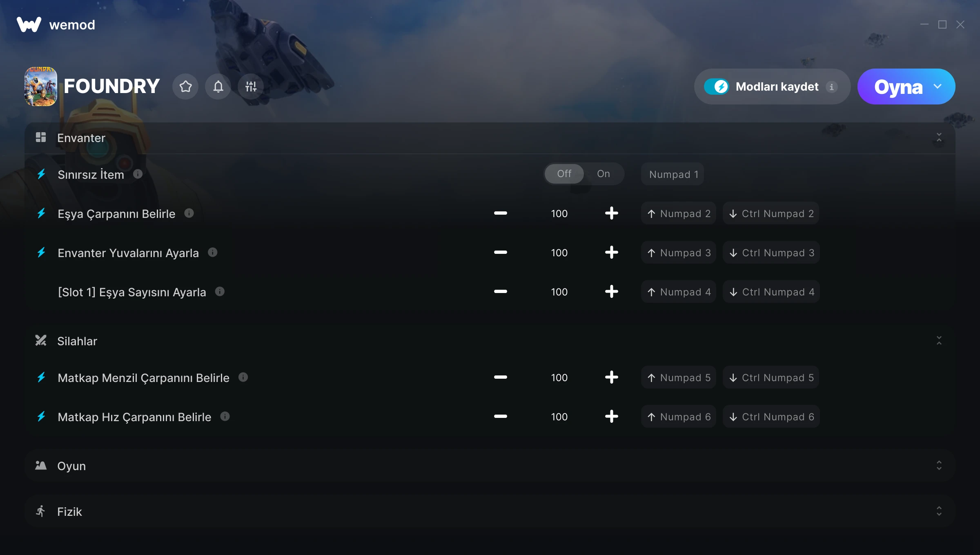Click info icon beside Matkap Hız Çarpanını Belirle
Viewport: 980px width, 555px height.
pos(225,416)
